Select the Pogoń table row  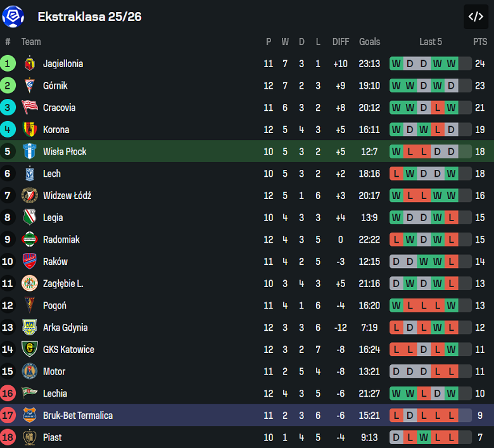[247, 305]
